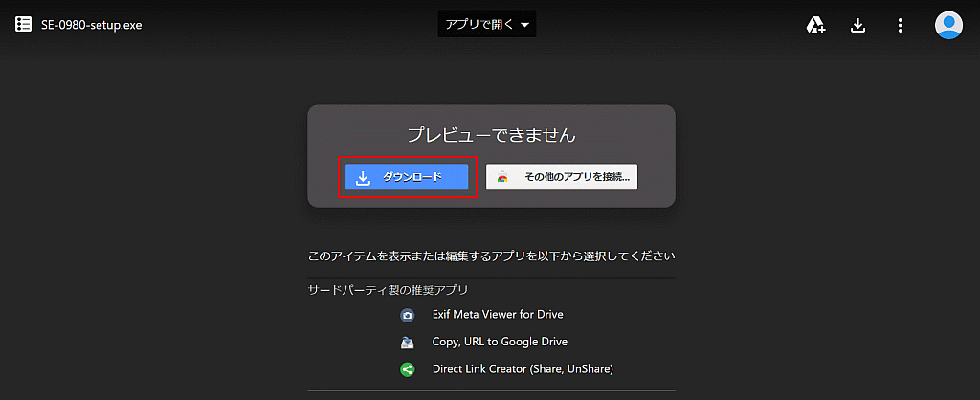
Task: Click the blue ダウンロード button
Action: coord(407,177)
